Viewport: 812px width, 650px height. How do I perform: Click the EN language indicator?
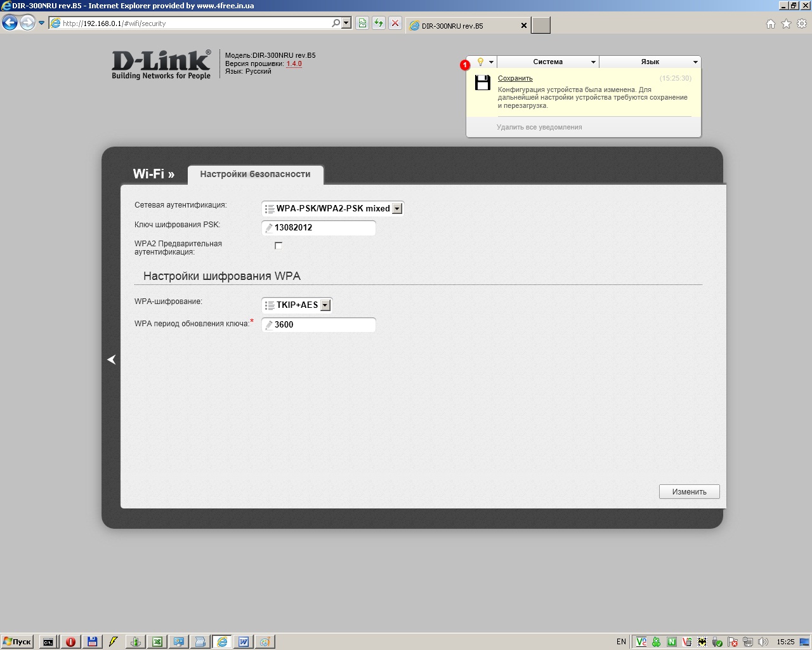coord(621,642)
